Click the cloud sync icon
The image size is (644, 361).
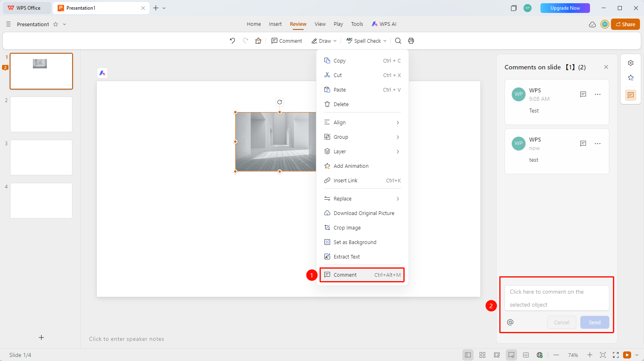(592, 25)
